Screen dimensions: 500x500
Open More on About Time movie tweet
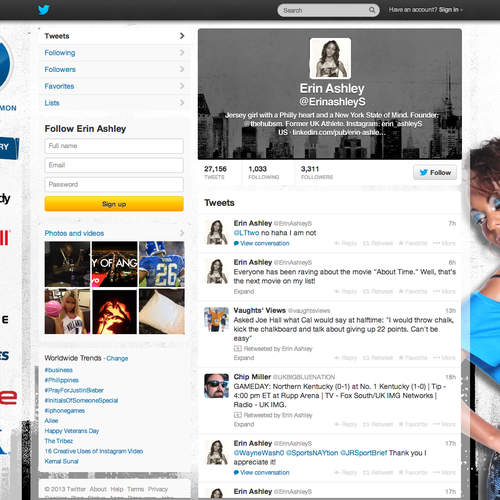click(444, 292)
